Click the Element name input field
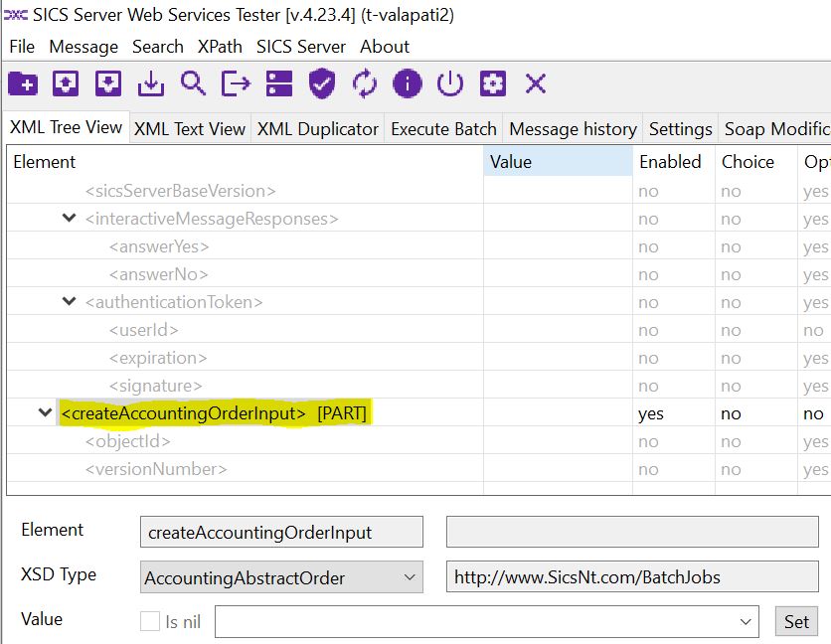Image resolution: width=831 pixels, height=644 pixels. point(281,533)
